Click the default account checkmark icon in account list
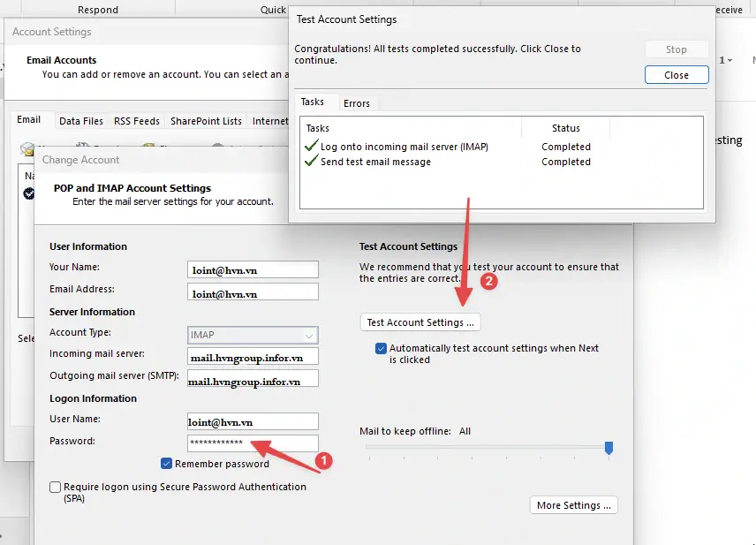Viewport: 756px width, 545px height. [x=29, y=193]
